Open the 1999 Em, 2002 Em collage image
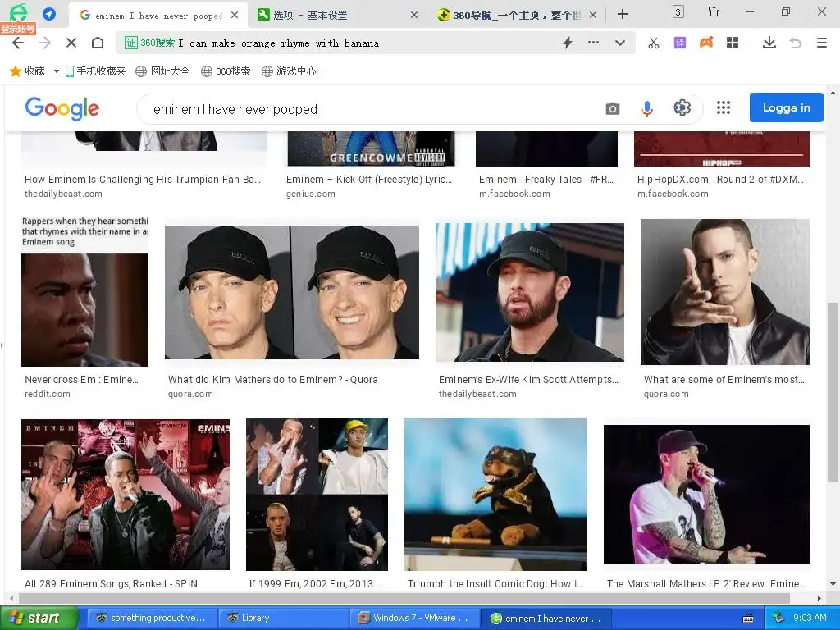 coord(317,494)
